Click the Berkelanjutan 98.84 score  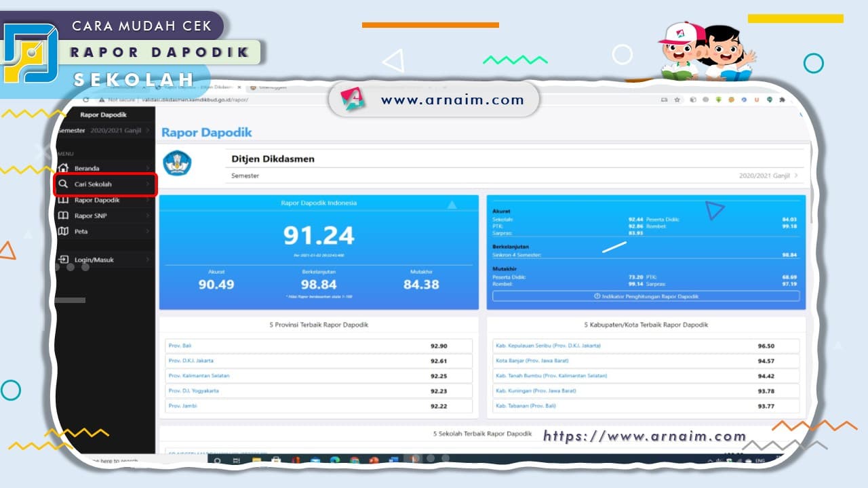point(319,285)
